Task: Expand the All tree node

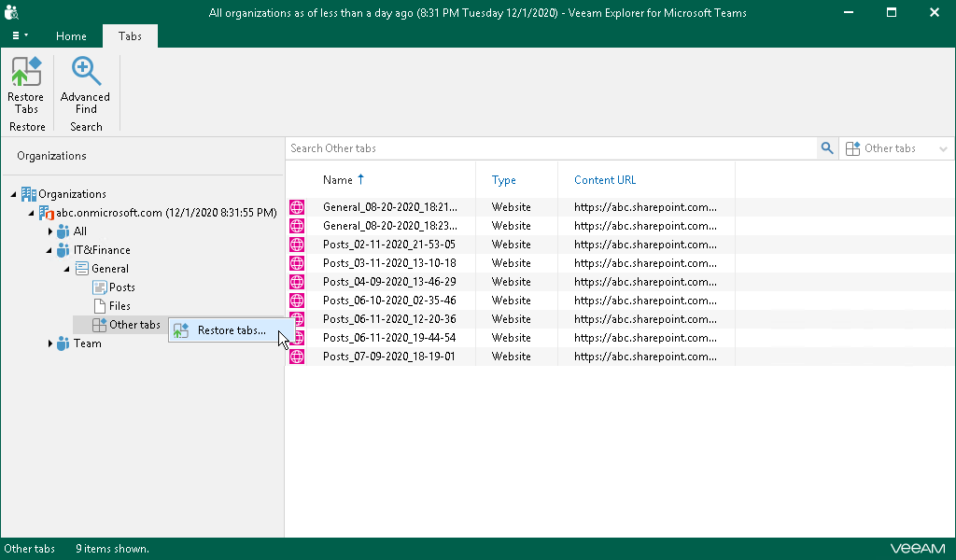Action: (50, 231)
